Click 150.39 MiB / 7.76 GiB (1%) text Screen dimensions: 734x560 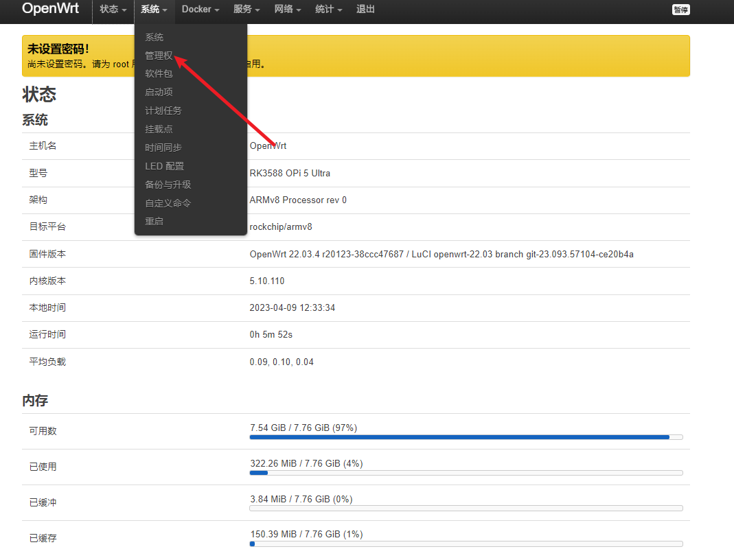coord(306,535)
